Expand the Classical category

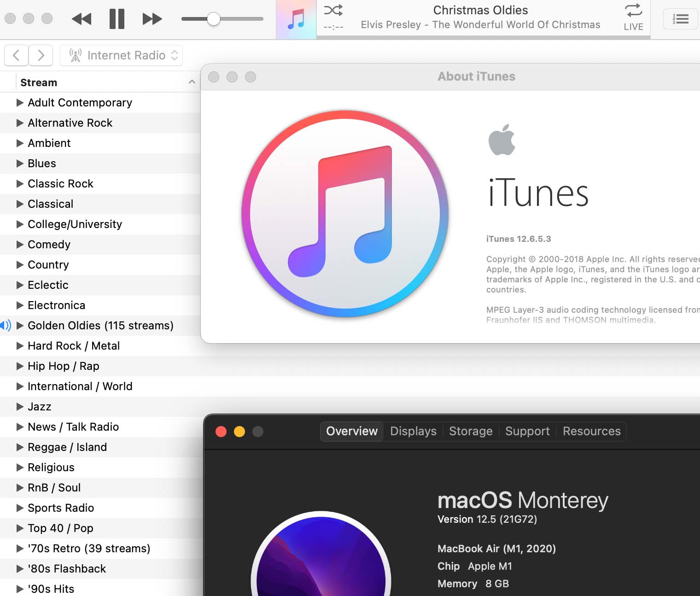[x=20, y=204]
